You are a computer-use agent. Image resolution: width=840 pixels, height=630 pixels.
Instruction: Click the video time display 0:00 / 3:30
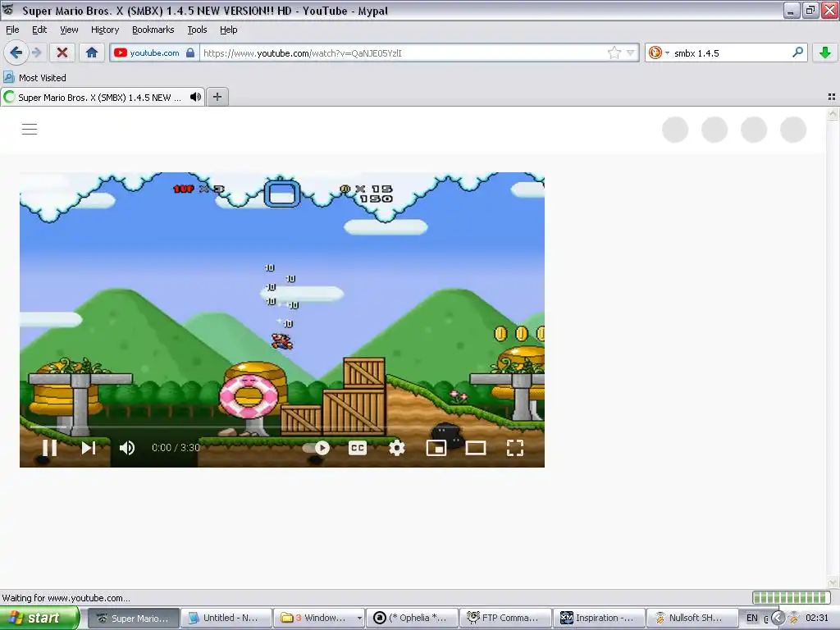point(176,447)
